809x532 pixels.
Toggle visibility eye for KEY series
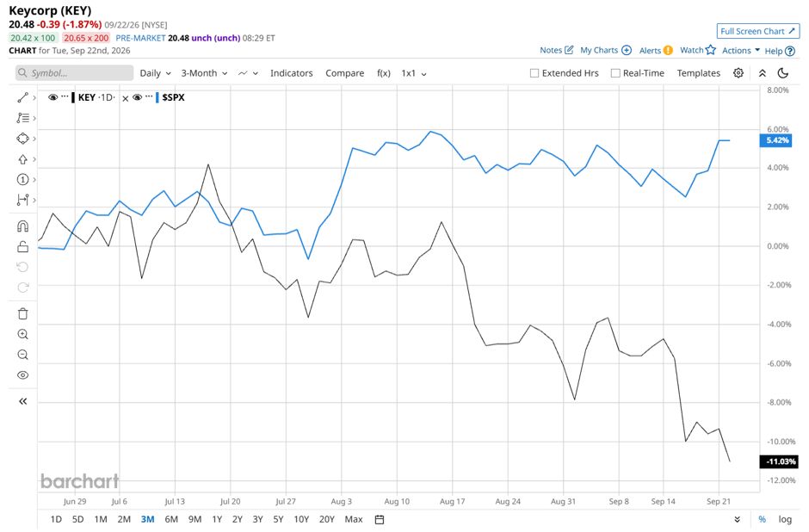point(52,97)
